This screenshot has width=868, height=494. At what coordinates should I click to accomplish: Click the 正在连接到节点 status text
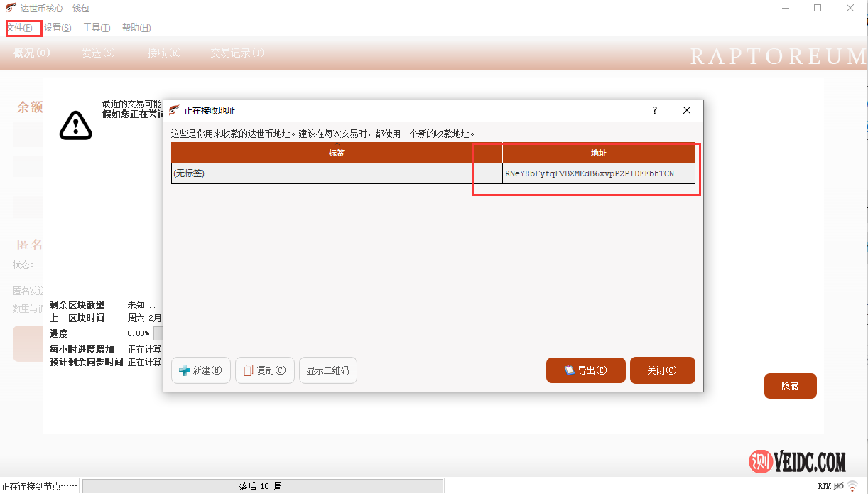pos(39,486)
